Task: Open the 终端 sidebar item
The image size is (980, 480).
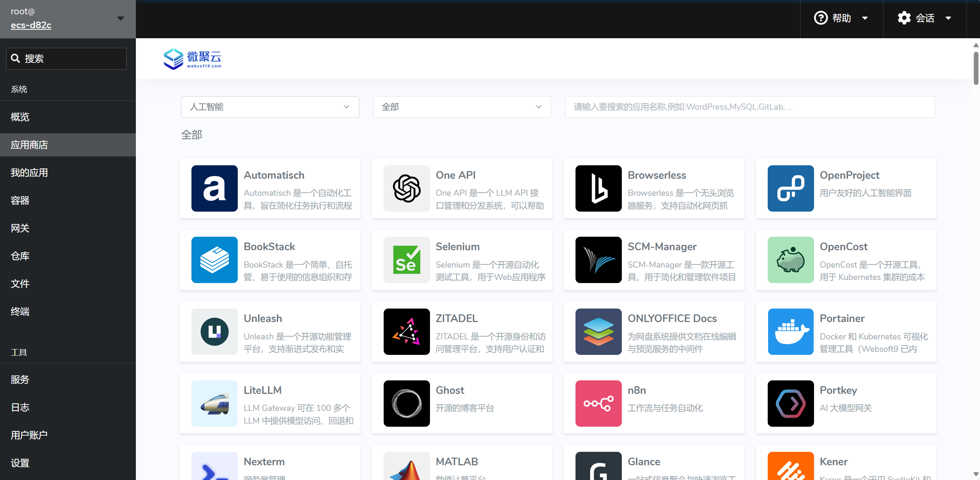Action: click(20, 312)
